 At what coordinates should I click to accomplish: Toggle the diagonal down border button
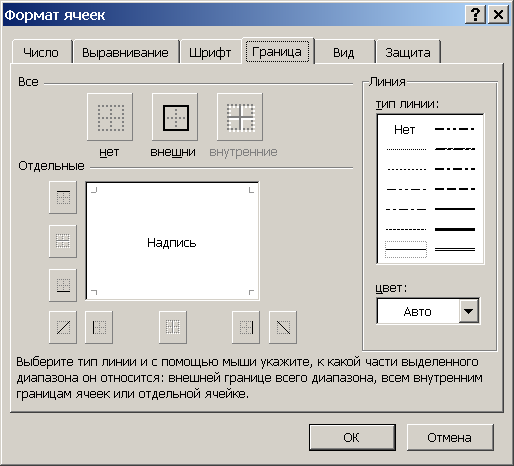pos(283,327)
